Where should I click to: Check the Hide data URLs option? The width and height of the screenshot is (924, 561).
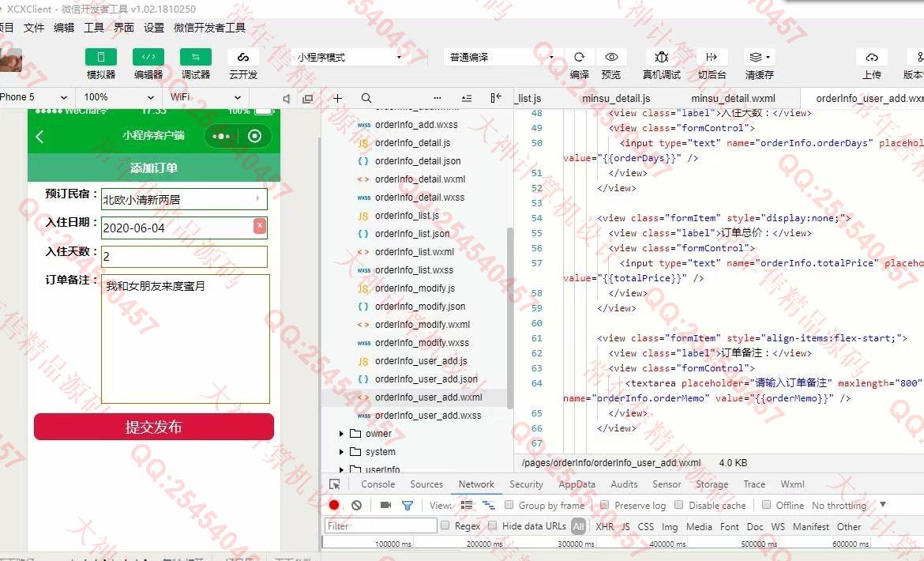493,526
